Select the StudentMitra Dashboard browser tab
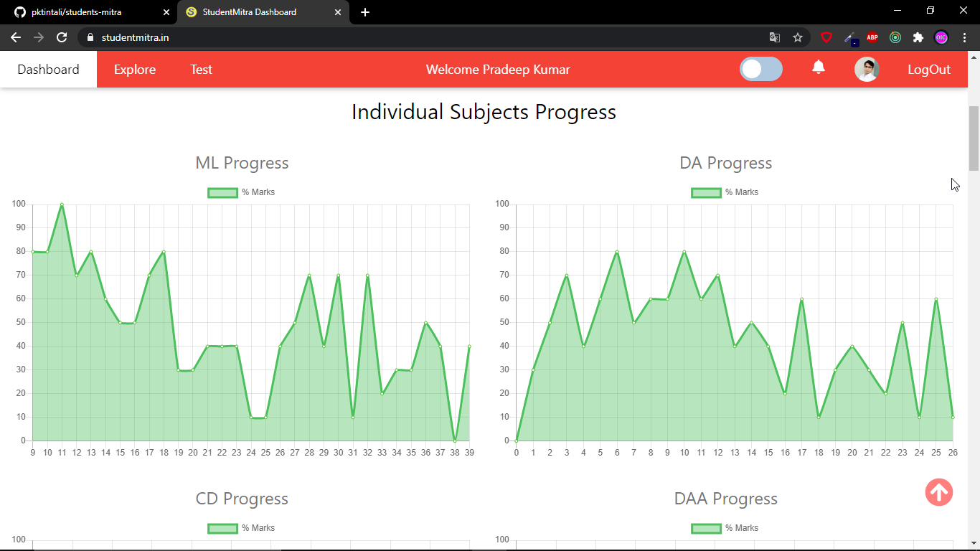The image size is (980, 551). point(263,12)
